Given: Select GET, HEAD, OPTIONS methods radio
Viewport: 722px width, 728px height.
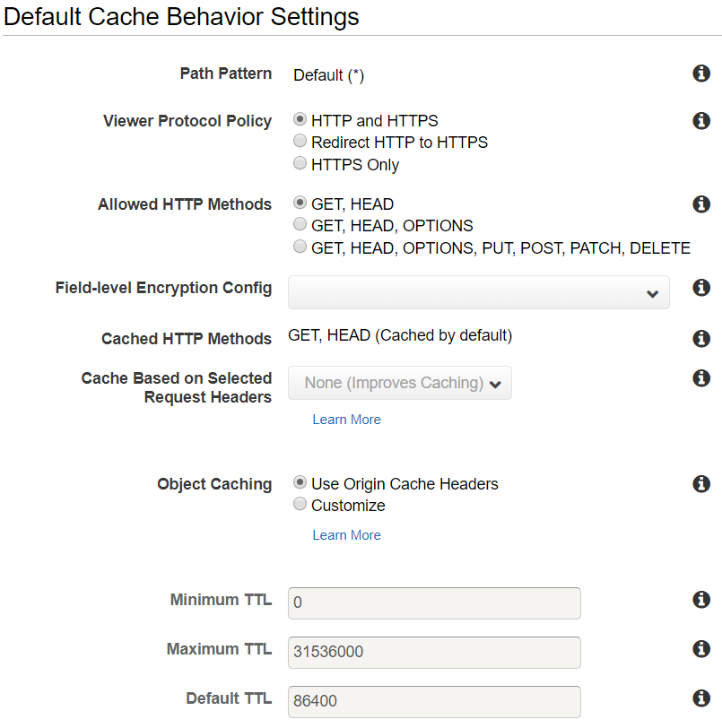Looking at the screenshot, I should (x=300, y=225).
